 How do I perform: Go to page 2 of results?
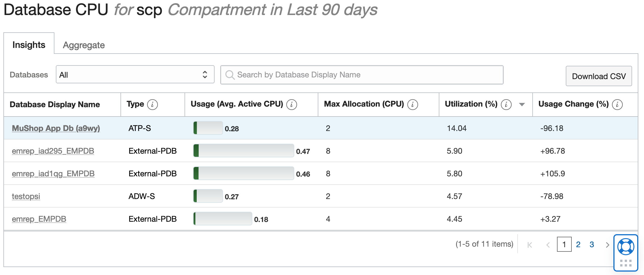click(578, 244)
